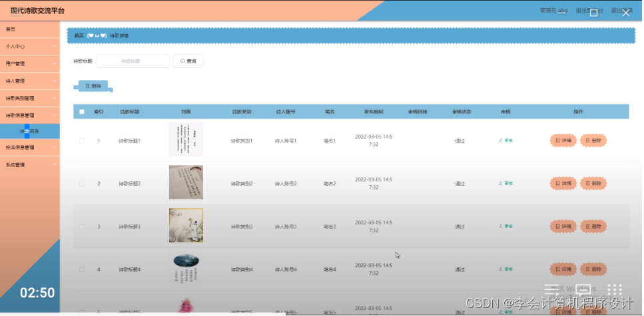Click 退出到前台 in the header
Viewport: 644px width, 316px height.
[x=589, y=11]
